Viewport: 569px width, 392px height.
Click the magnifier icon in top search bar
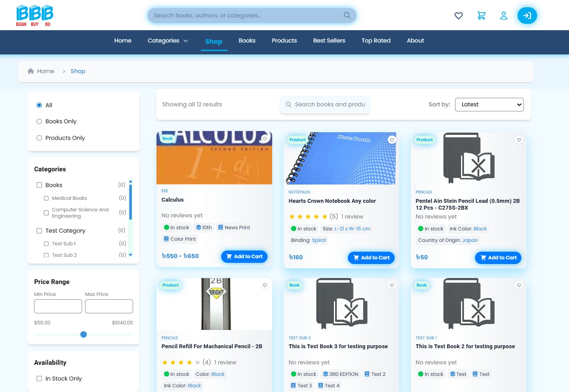click(347, 15)
